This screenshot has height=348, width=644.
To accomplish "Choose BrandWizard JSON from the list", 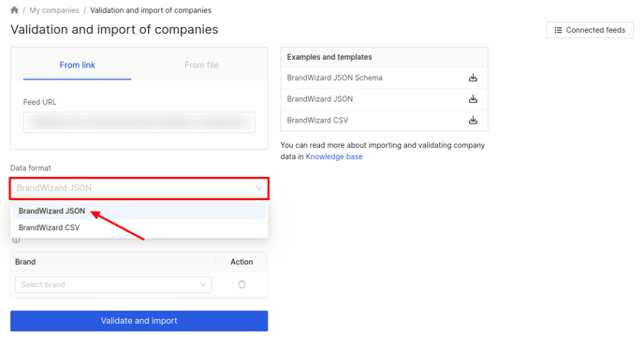I will (x=139, y=210).
